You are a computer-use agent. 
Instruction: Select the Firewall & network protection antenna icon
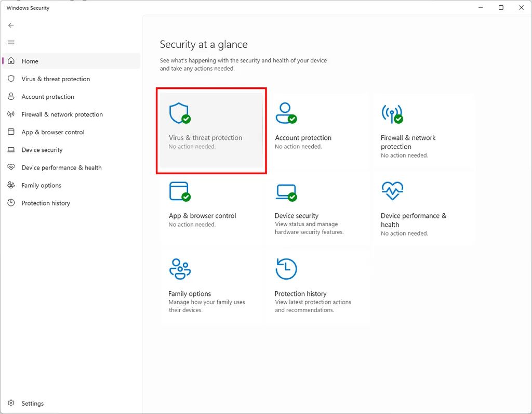coord(393,112)
